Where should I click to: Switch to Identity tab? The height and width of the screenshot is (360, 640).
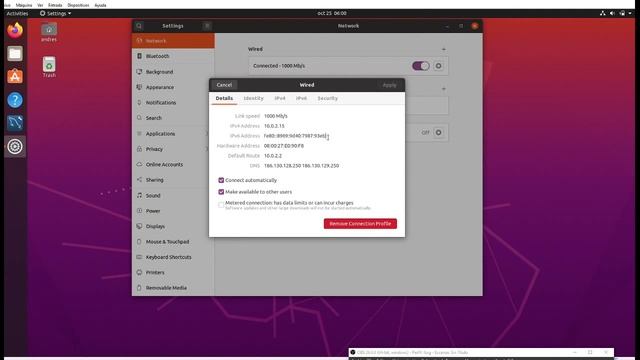point(253,98)
